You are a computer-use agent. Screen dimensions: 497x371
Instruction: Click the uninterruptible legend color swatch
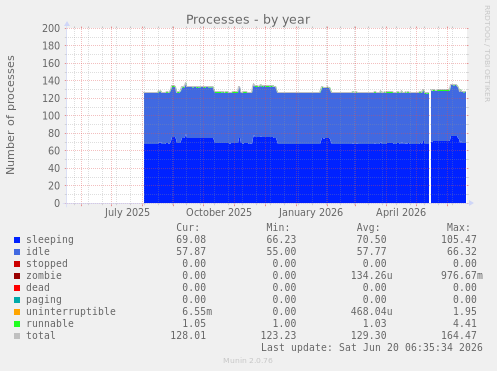click(17, 312)
